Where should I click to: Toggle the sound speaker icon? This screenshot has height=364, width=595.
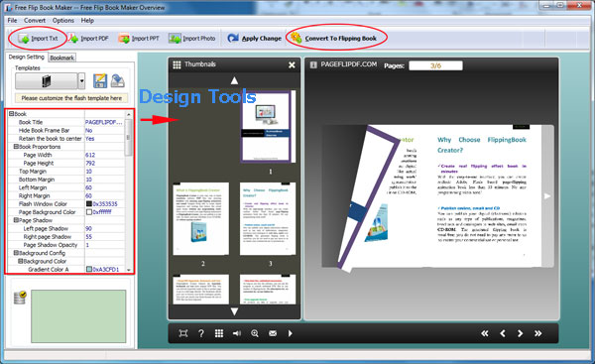(x=237, y=333)
